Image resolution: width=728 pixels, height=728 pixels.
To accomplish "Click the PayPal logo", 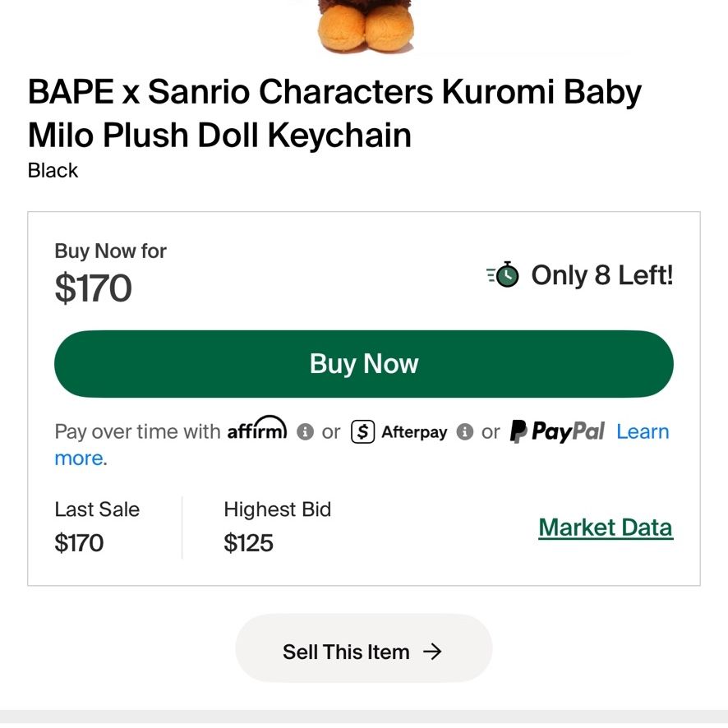I will pyautogui.click(x=557, y=431).
